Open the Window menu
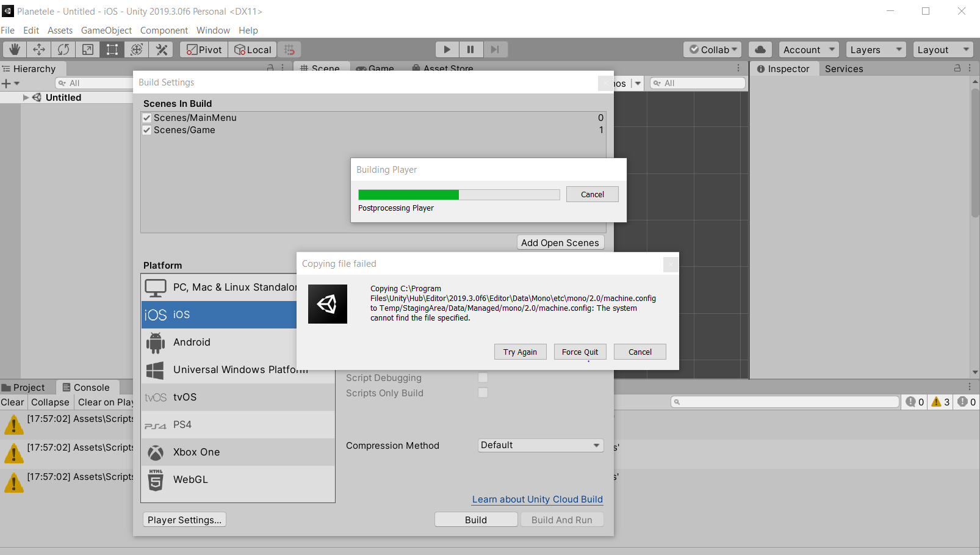Image resolution: width=980 pixels, height=555 pixels. (x=213, y=30)
